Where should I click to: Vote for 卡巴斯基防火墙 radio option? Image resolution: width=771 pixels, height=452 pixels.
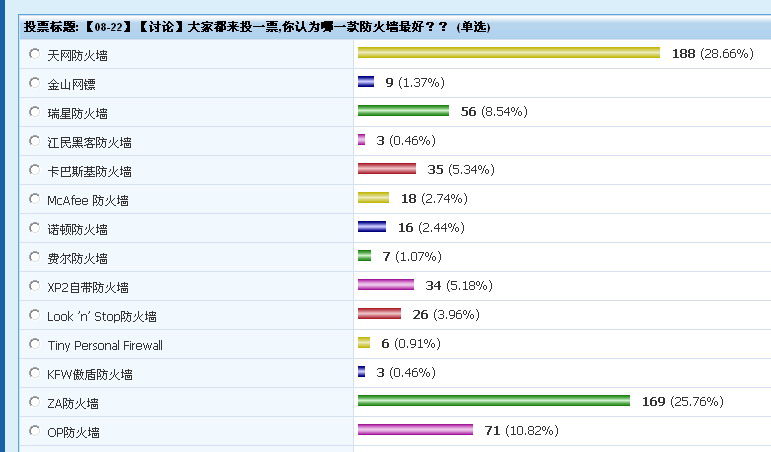click(x=35, y=170)
